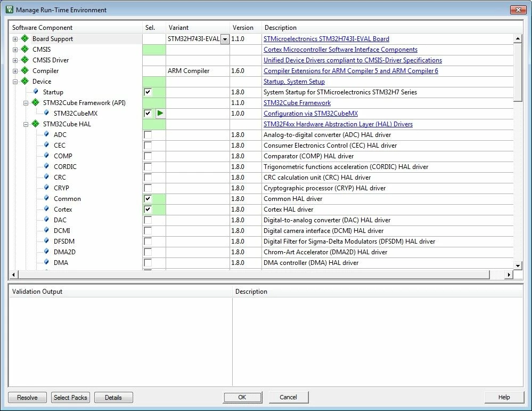
Task: Click the DMA2D blue component icon
Action: tap(46, 252)
